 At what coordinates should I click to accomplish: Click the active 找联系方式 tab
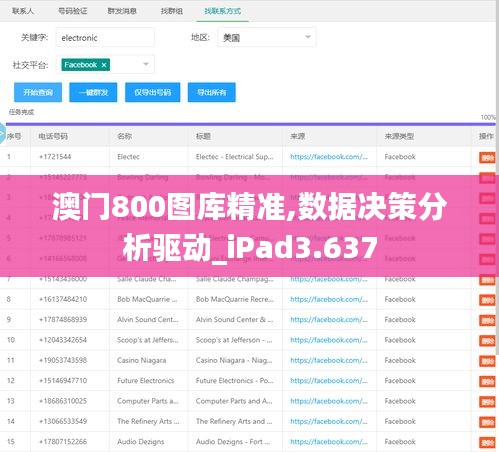(222, 11)
